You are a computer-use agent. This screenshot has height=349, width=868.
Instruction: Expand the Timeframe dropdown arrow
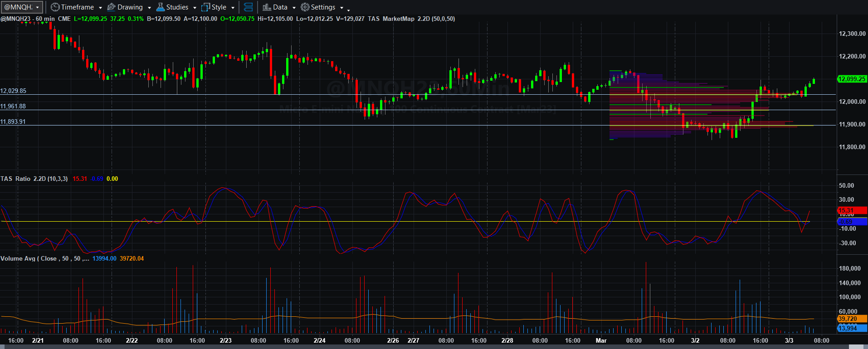(100, 8)
